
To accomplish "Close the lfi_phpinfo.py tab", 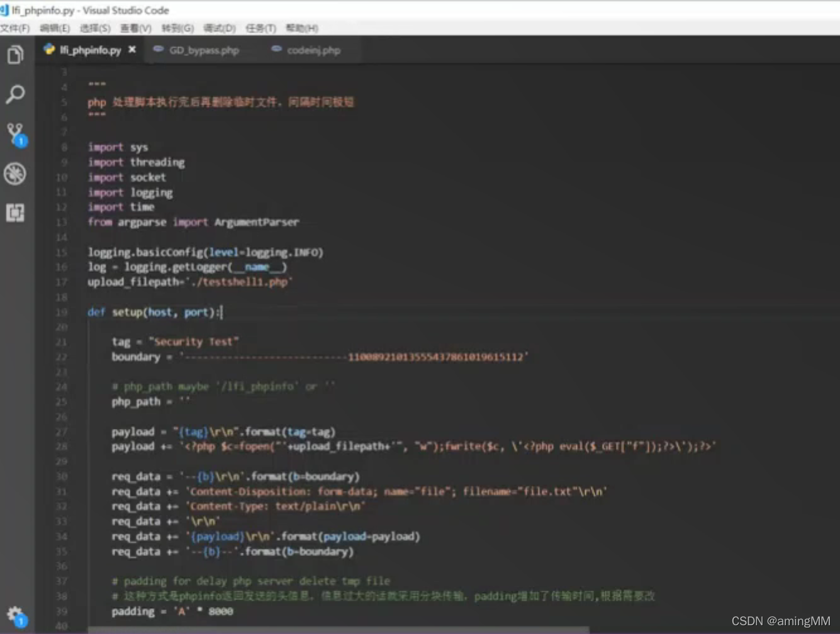I will click(132, 49).
